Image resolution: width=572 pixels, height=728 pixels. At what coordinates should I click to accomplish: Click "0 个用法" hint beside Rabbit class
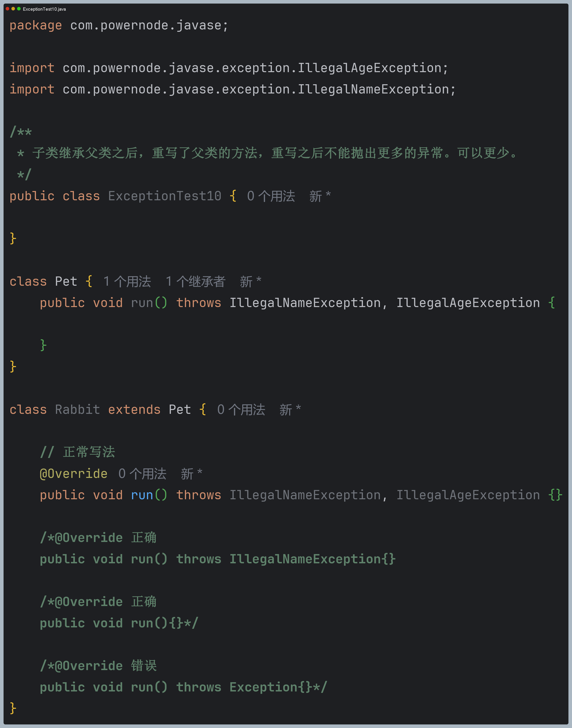(241, 410)
